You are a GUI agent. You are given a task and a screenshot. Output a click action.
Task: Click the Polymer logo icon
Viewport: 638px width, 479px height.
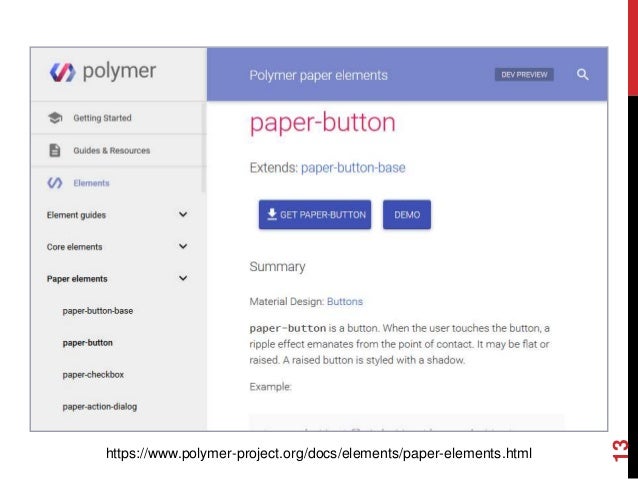(62, 72)
